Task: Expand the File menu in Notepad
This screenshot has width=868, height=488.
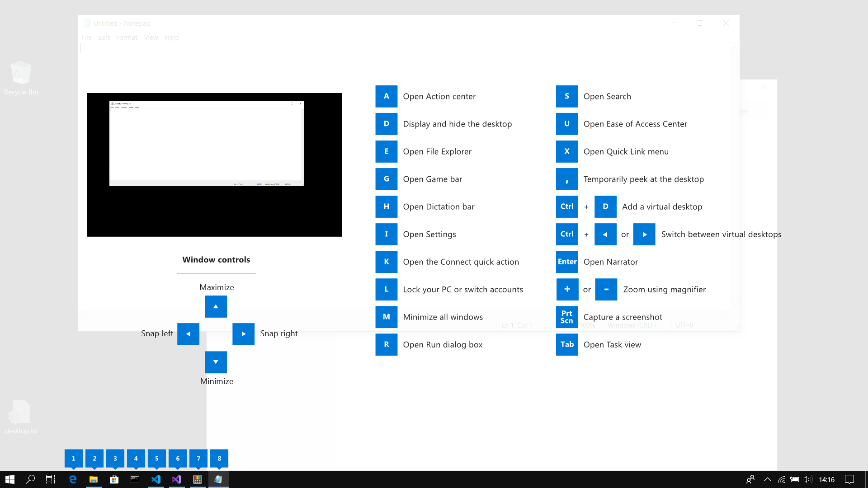Action: (86, 37)
